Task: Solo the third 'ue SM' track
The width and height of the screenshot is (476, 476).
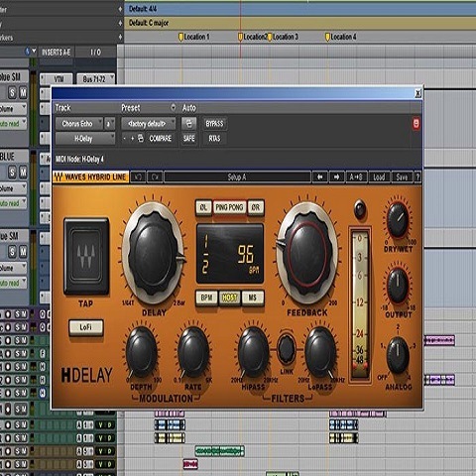Action: (x=12, y=252)
